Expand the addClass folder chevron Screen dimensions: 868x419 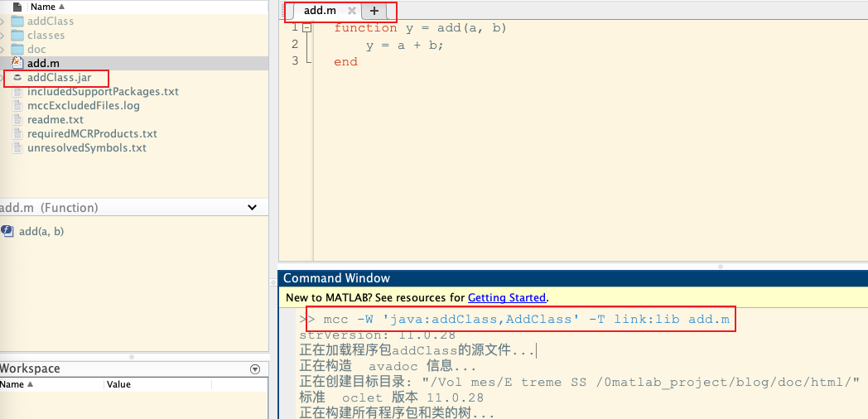2,21
